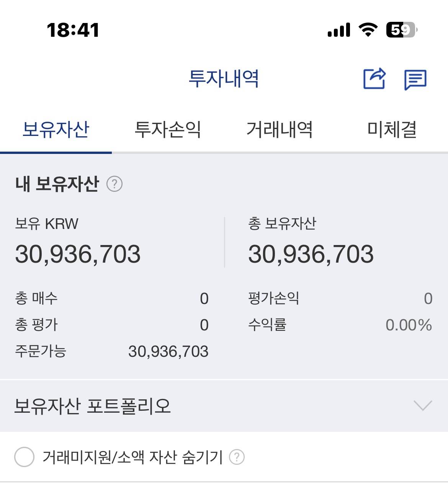Tap the 보유 KRW label
Image resolution: width=448 pixels, height=500 pixels.
tap(46, 224)
